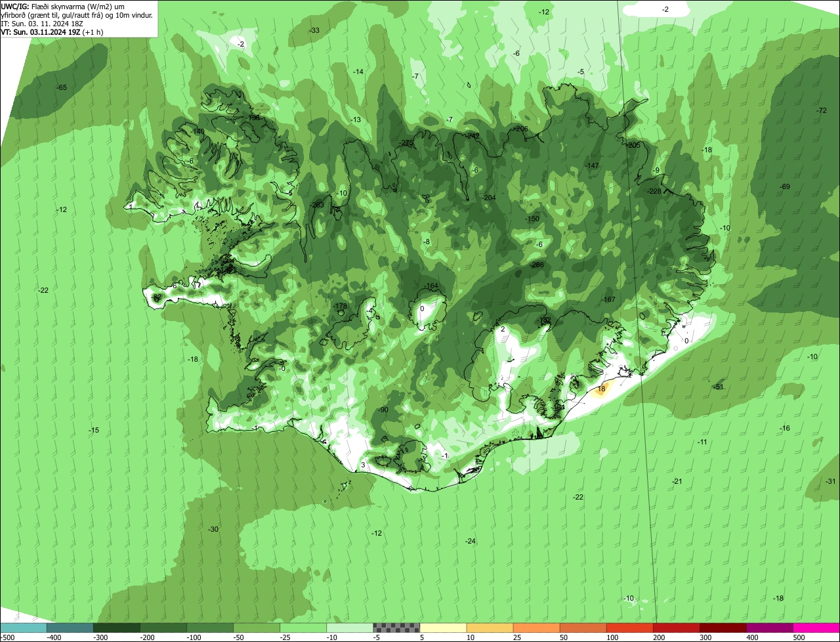Click the legend tick label '-300'
The image size is (840, 642).
coord(100,637)
